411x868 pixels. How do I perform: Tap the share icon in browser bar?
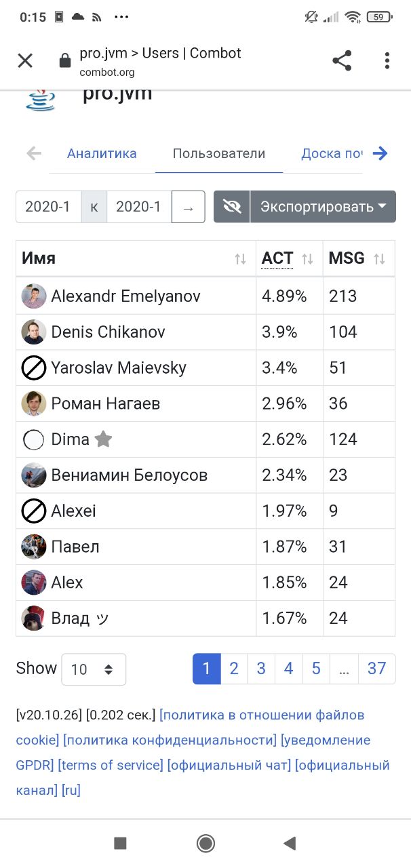342,61
